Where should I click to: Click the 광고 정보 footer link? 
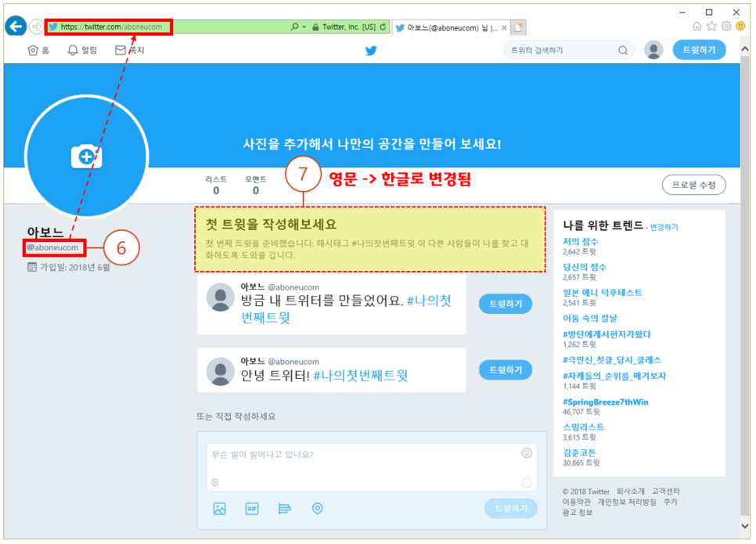point(578,513)
